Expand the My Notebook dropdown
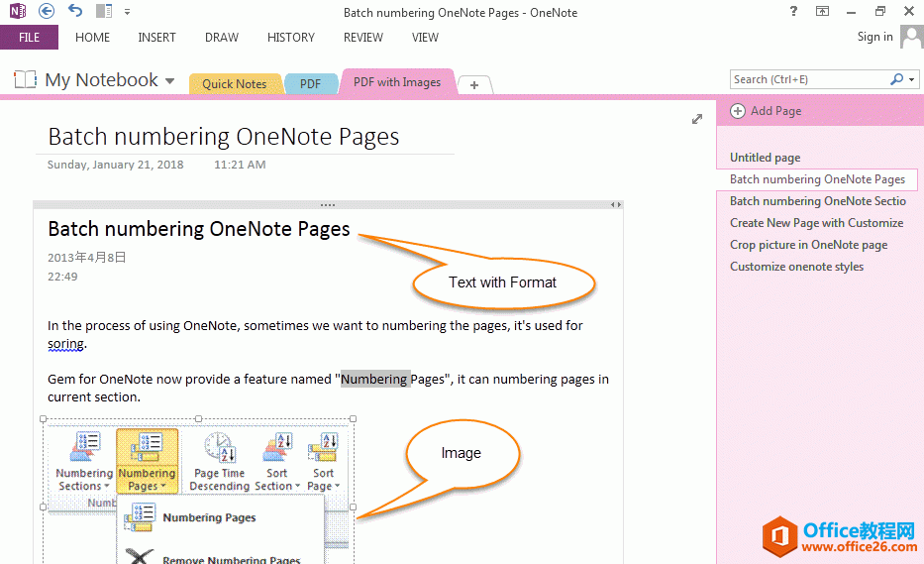 169,81
